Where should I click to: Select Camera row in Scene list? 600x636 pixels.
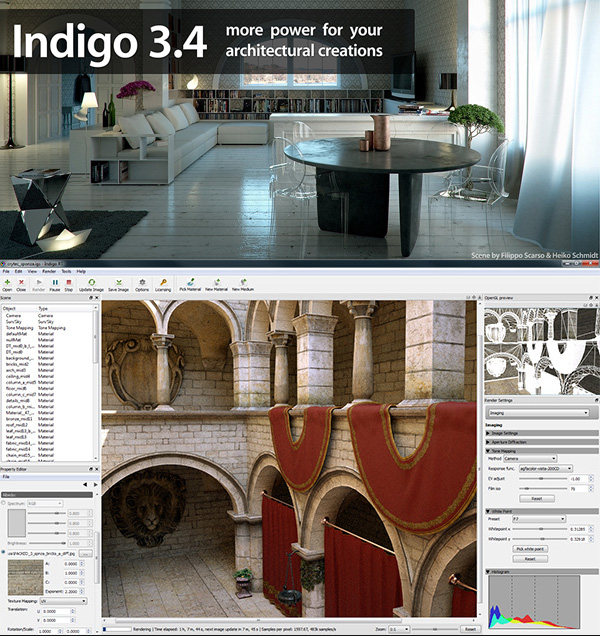point(49,316)
